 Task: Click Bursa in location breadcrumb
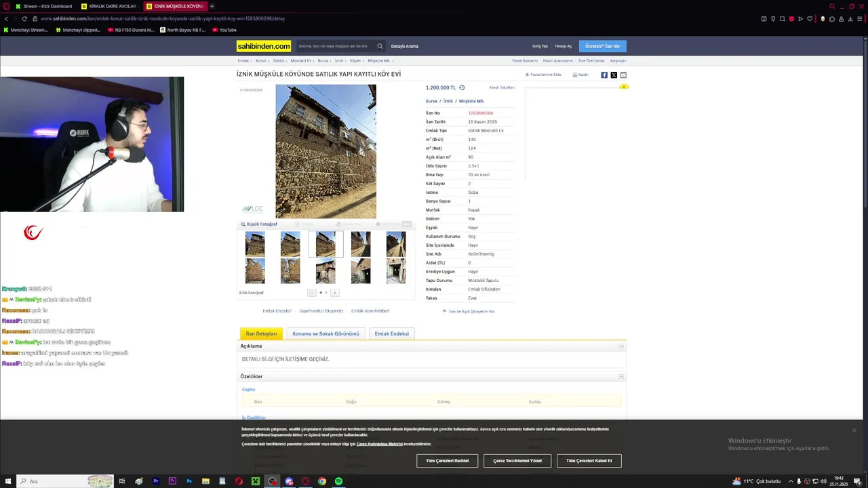tap(431, 101)
